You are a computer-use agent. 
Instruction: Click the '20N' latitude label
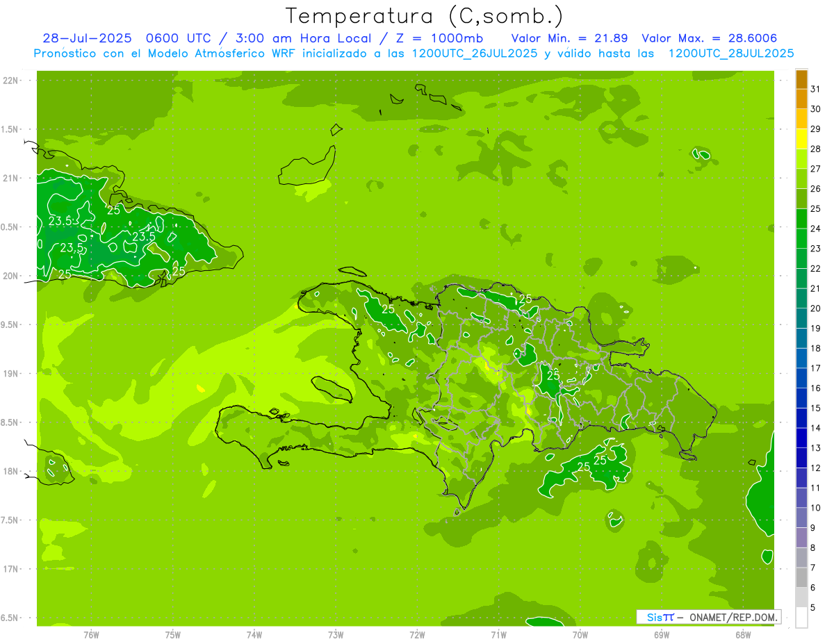[12, 276]
